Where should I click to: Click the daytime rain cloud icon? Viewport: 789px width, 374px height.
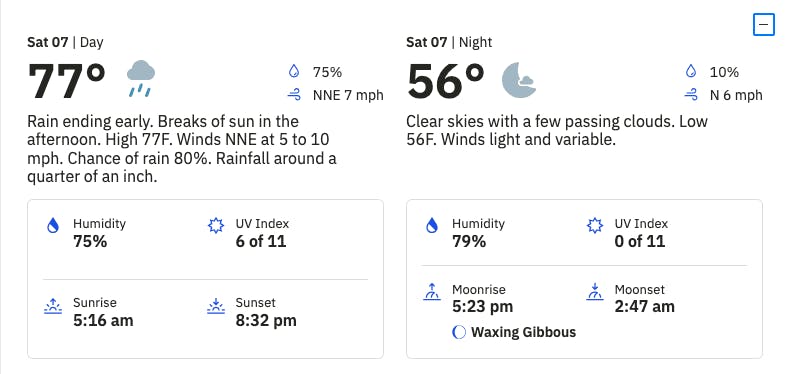(x=141, y=79)
